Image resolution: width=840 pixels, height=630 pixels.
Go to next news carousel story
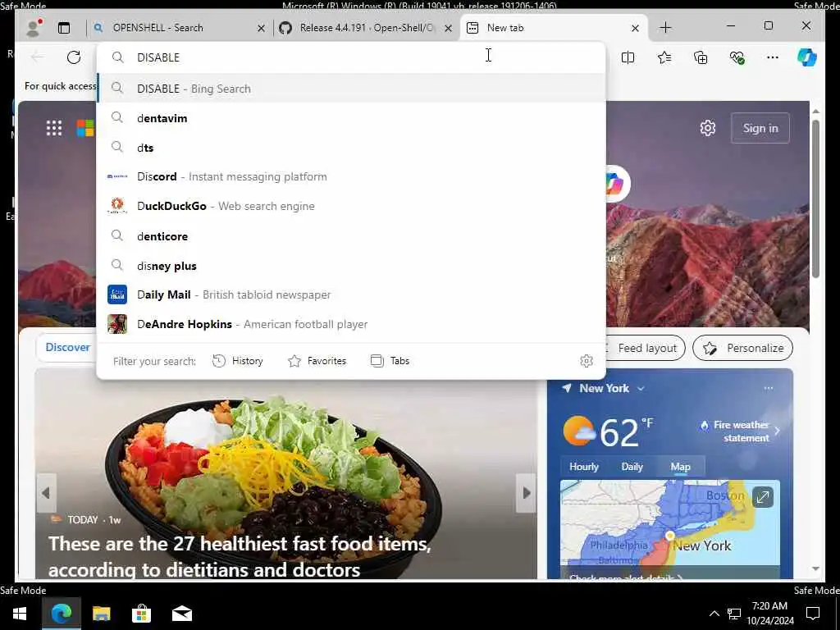[527, 493]
